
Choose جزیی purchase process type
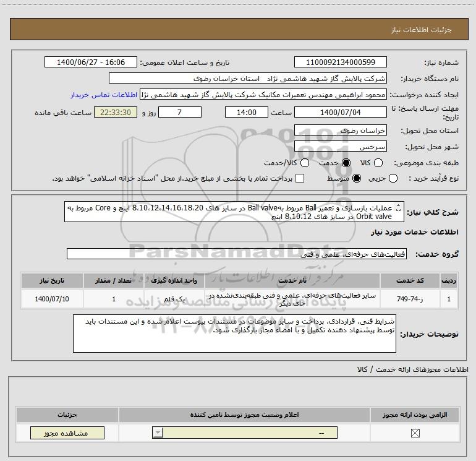pos(393,178)
